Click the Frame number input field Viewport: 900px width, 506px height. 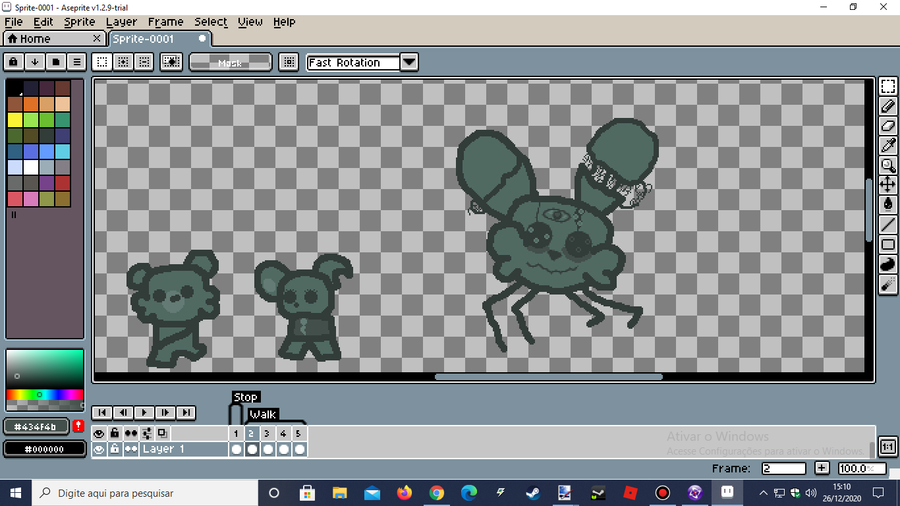click(x=783, y=468)
